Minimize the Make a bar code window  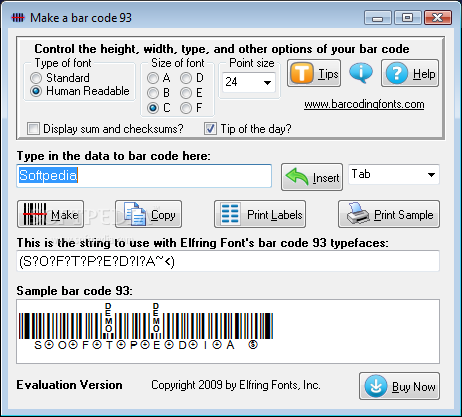378,18
